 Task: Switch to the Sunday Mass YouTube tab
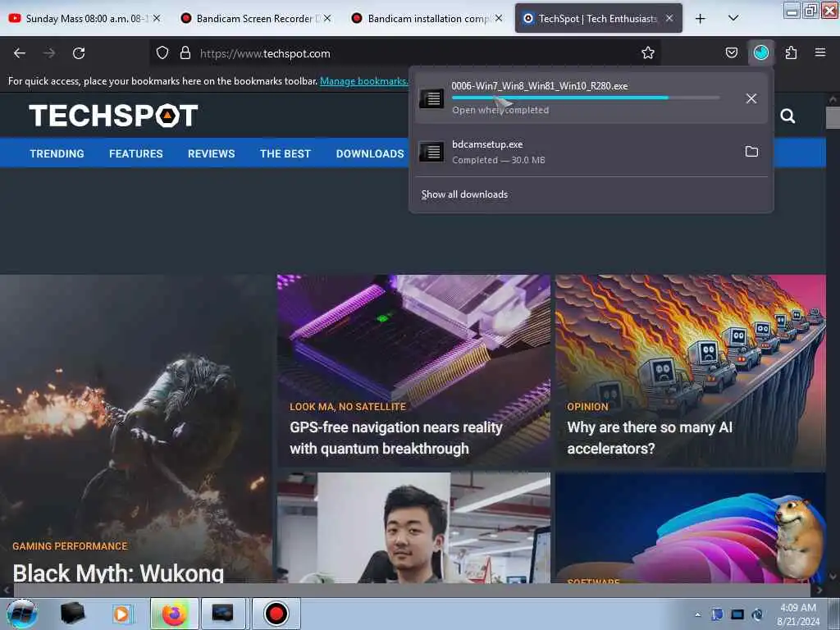click(84, 19)
